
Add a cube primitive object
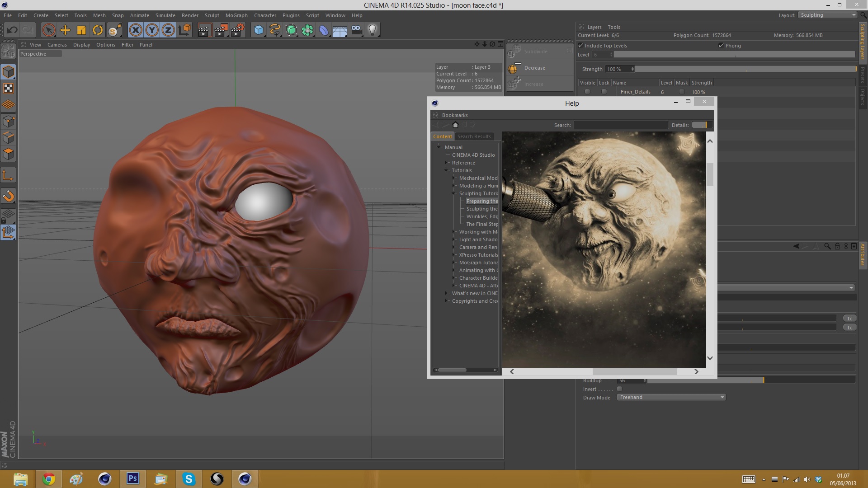point(259,30)
